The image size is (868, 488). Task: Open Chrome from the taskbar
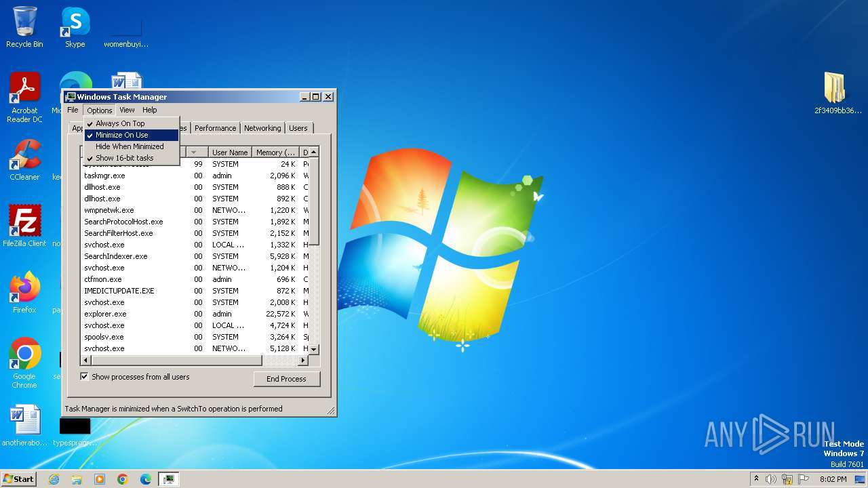pos(123,479)
